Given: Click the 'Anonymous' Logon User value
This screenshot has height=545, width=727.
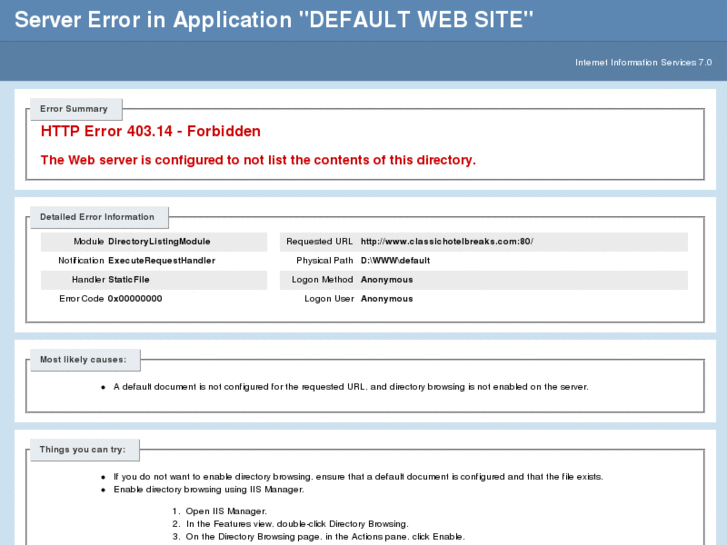Looking at the screenshot, I should [387, 298].
